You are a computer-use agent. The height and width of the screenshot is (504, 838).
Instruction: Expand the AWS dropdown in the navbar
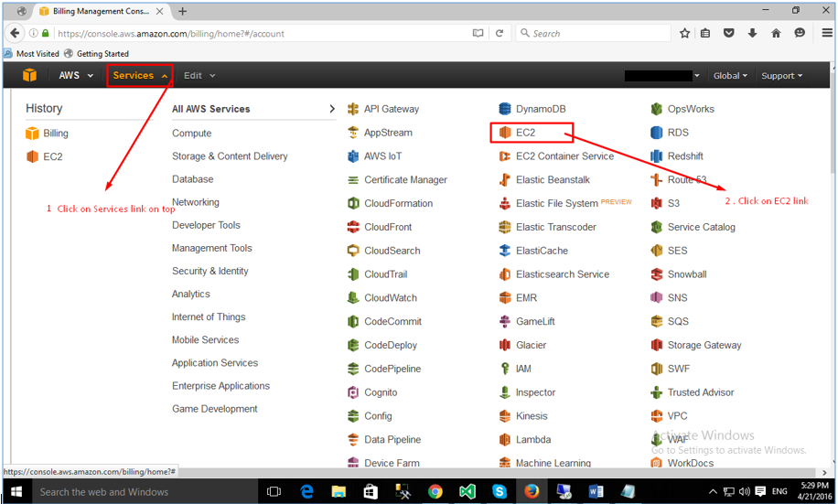(x=76, y=75)
